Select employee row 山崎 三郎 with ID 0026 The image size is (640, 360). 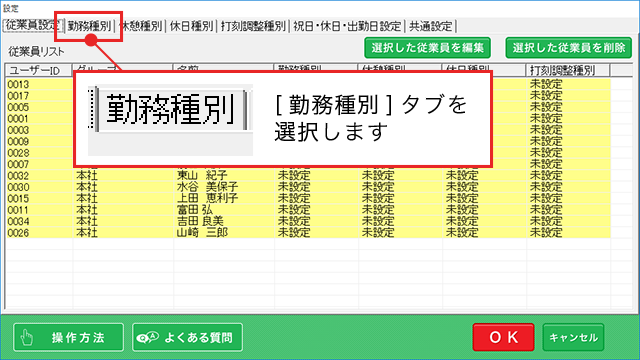(x=308, y=233)
